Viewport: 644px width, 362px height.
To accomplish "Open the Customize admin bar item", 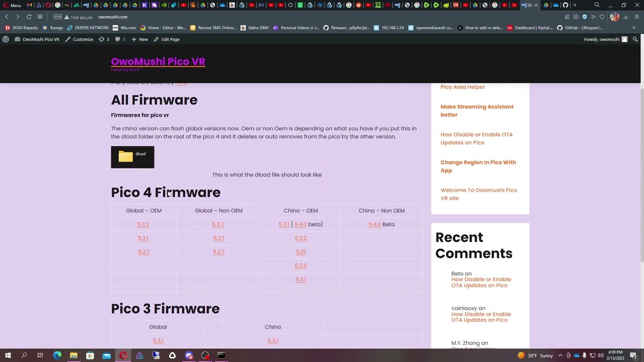I will pyautogui.click(x=78, y=39).
